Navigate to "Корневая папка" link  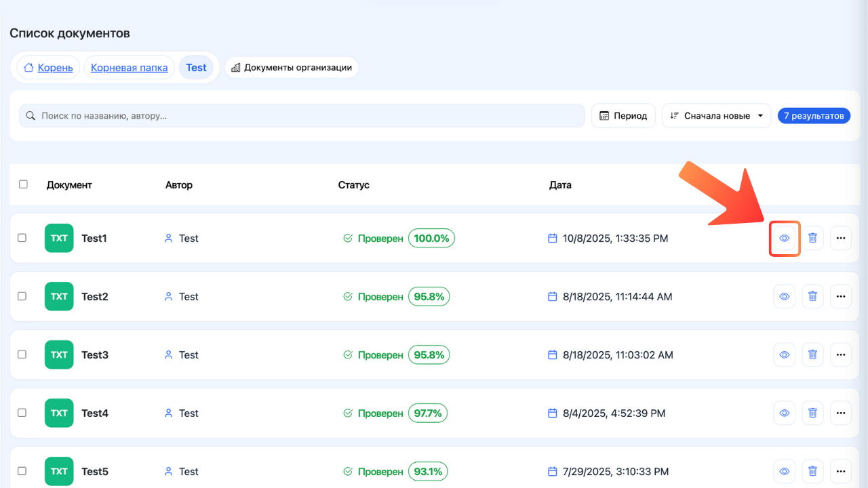click(129, 68)
